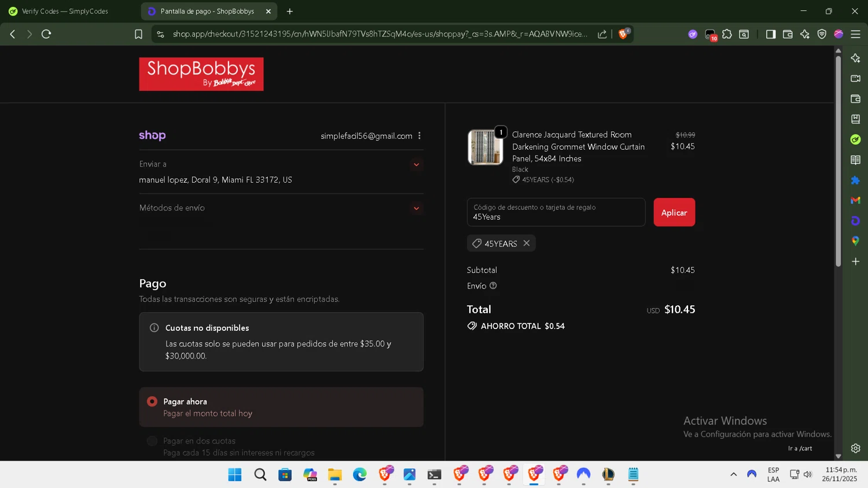Reload the checkout page

pos(46,34)
